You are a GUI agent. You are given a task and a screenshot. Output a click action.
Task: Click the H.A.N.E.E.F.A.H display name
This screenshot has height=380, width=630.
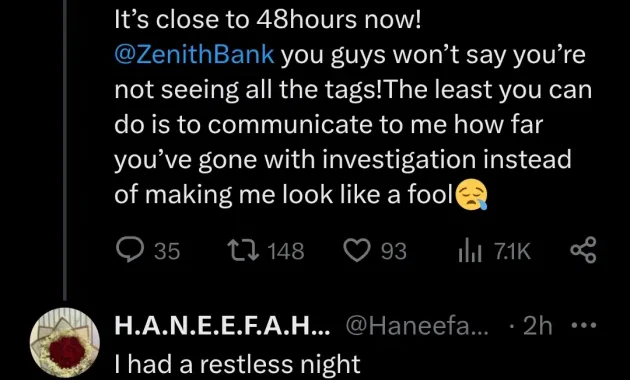pos(222,326)
